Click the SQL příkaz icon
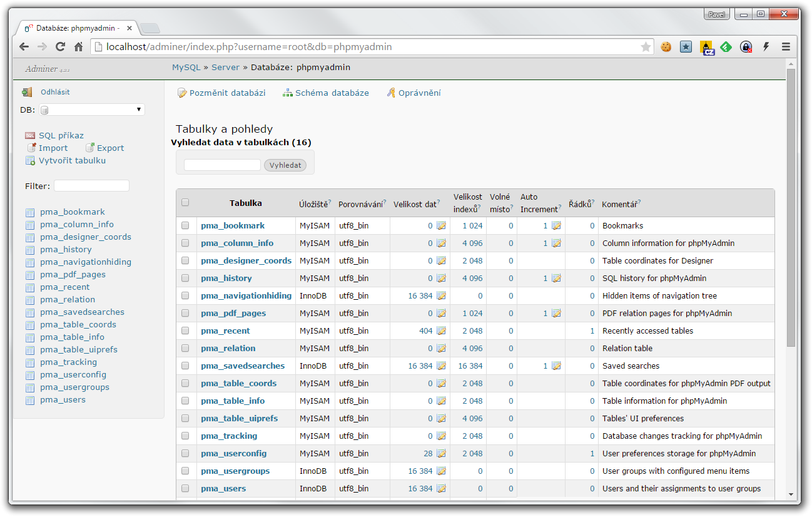This screenshot has height=517, width=812. (x=30, y=135)
